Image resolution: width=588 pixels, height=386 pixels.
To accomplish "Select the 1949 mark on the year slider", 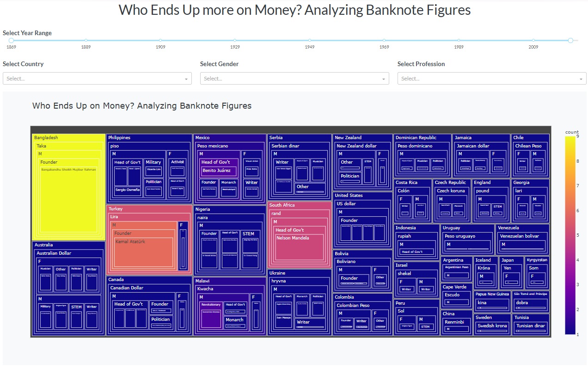I will (x=310, y=40).
